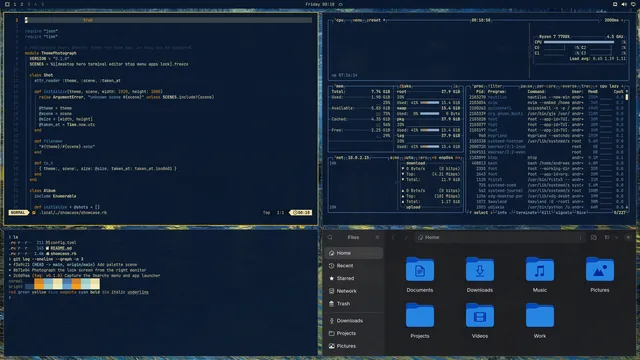
Task: Click showcase.rb in terminal ls output
Action: click(x=63, y=253)
